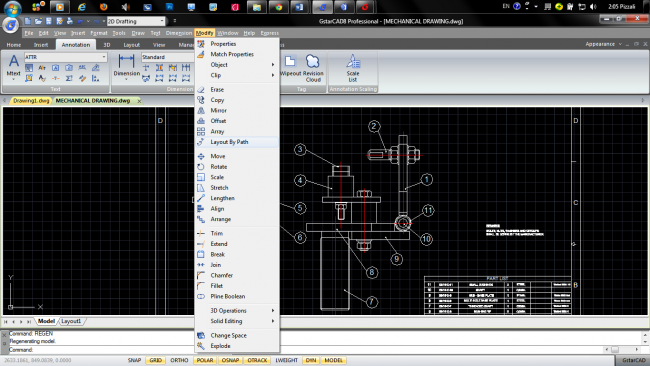This screenshot has height=366, width=650.
Task: Toggle MODEL space button in status bar
Action: click(x=333, y=360)
